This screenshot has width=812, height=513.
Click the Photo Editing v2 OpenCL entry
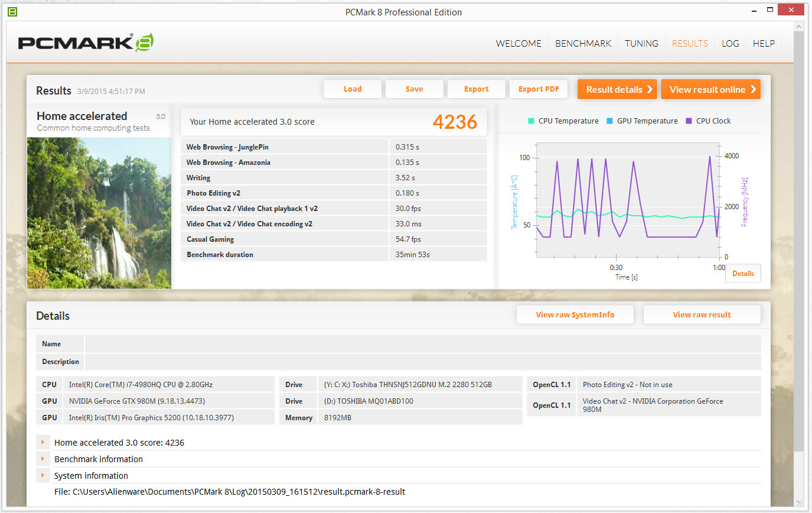coord(668,384)
